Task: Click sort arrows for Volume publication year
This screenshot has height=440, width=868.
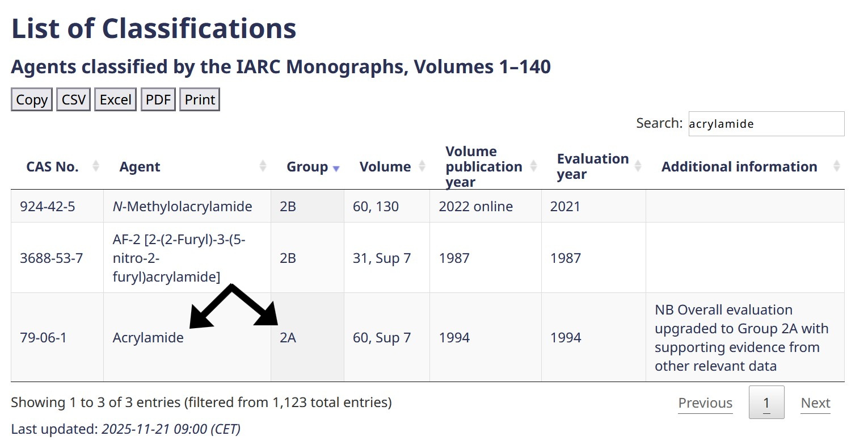Action: click(533, 166)
